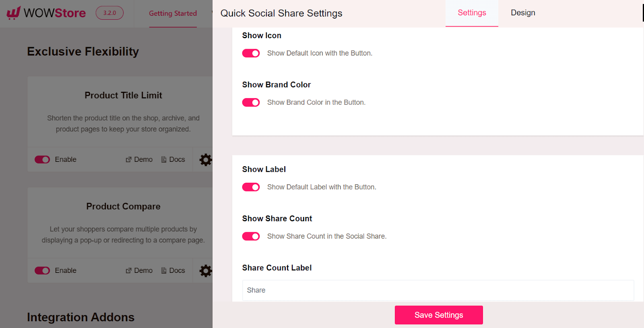Select the Getting Started menu item

pos(173,13)
